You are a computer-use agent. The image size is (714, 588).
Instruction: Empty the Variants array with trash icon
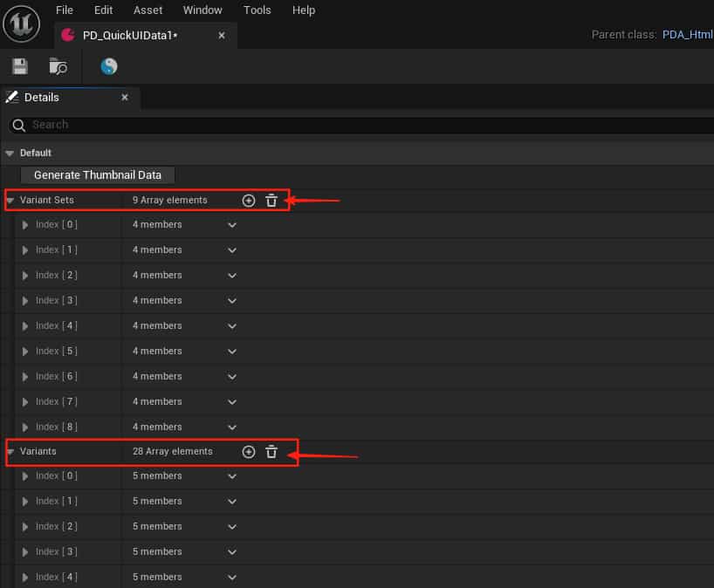coord(271,451)
